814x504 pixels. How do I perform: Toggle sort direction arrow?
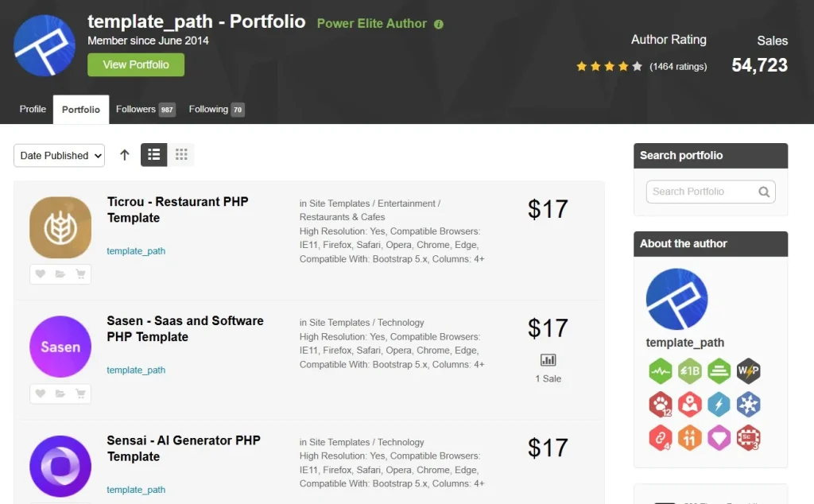point(125,155)
